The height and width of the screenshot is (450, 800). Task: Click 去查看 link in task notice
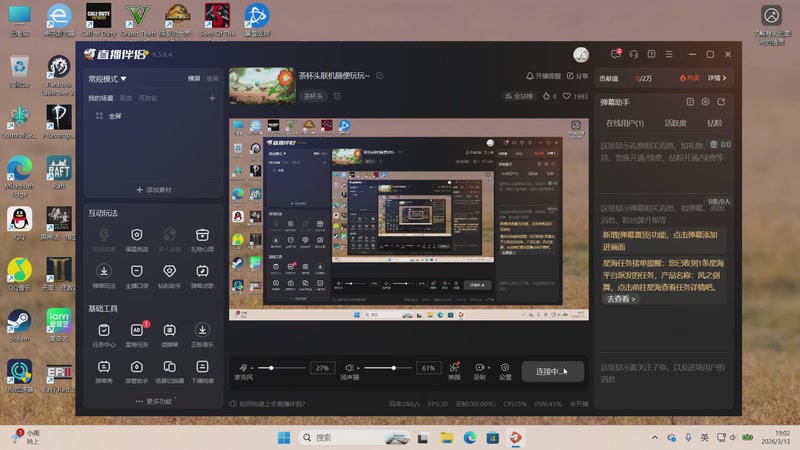621,299
